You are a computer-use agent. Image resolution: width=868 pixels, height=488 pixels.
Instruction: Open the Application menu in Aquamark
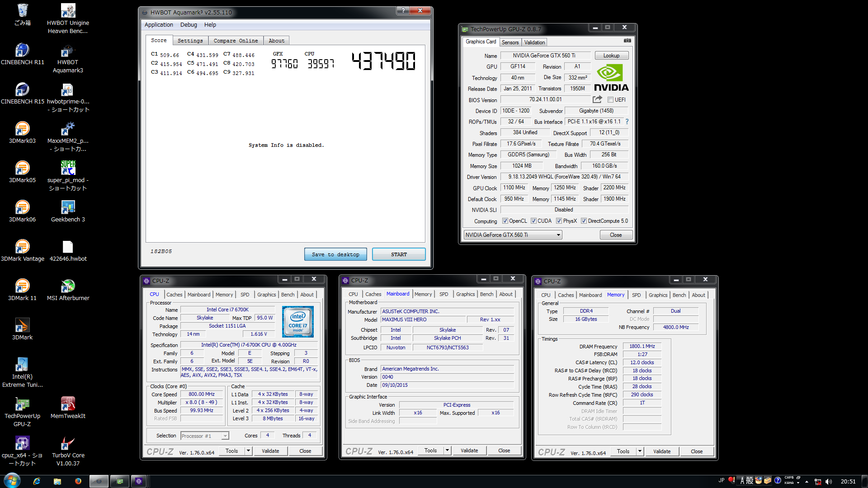(159, 25)
